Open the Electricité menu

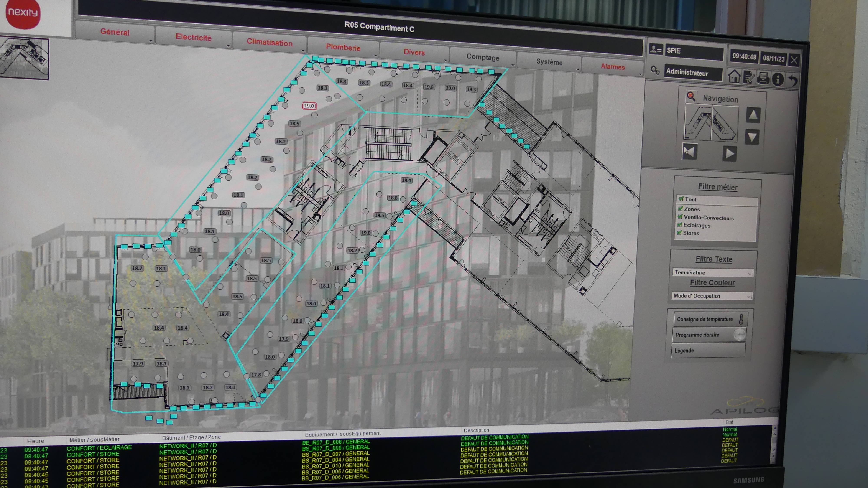pyautogui.click(x=193, y=37)
